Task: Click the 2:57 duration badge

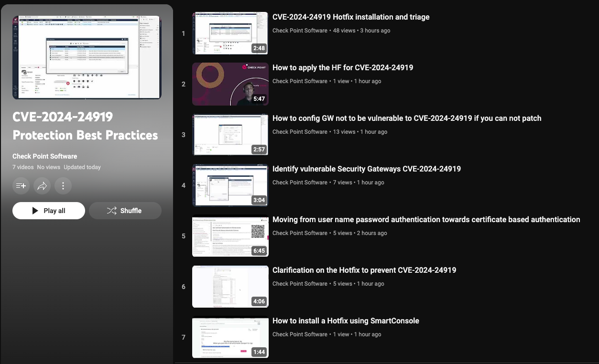Action: tap(259, 150)
